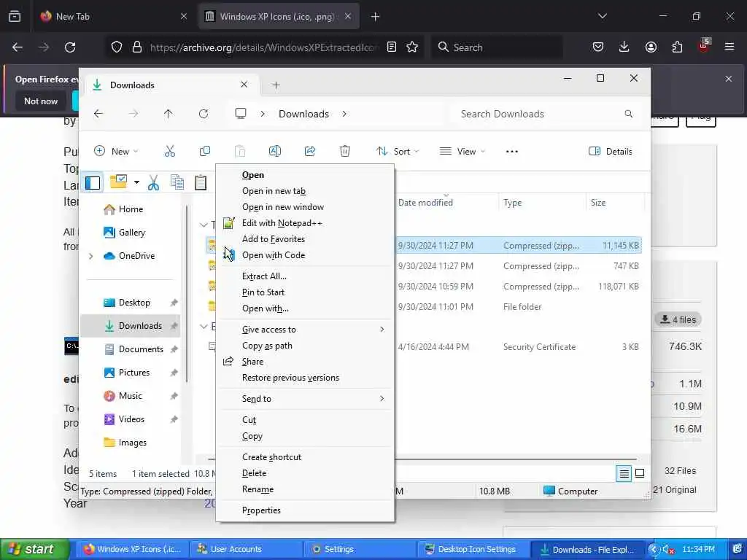Viewport: 747px width, 560px height.
Task: Go up one folder level in Explorer
Action: (169, 114)
